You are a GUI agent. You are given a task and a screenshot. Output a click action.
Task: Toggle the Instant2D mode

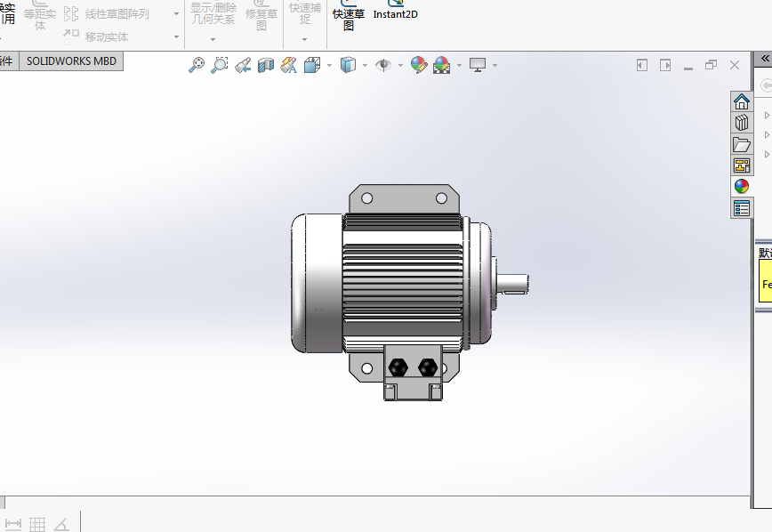click(x=396, y=11)
